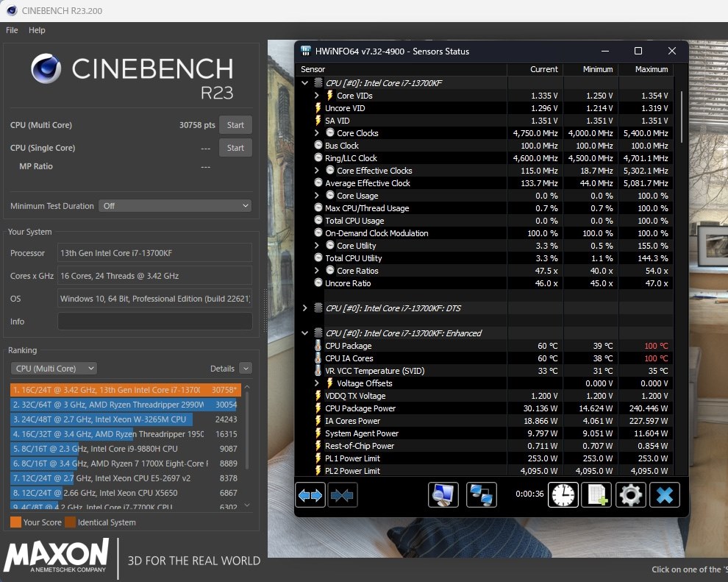Image resolution: width=728 pixels, height=582 pixels.
Task: Click the Maximum column header
Action: pyautogui.click(x=646, y=69)
